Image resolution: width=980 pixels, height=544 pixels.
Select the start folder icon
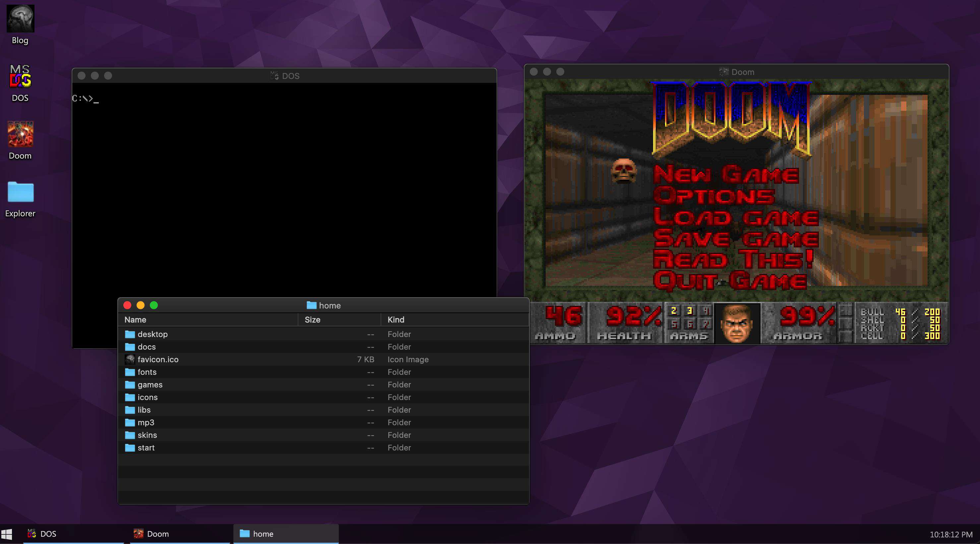click(130, 447)
